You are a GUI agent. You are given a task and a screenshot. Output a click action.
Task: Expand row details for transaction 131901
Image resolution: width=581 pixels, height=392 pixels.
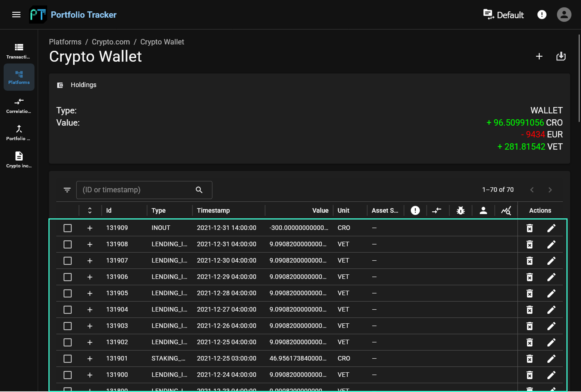(90, 359)
